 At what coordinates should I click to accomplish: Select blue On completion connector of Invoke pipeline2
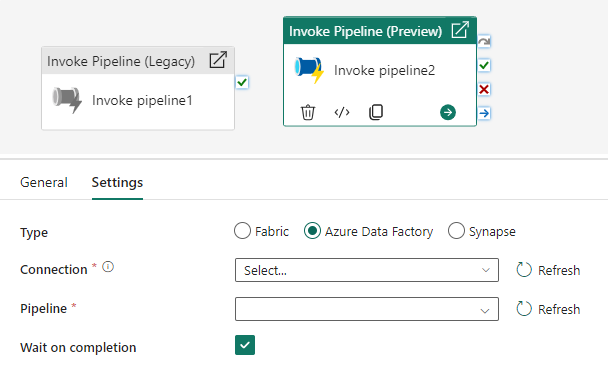click(484, 113)
